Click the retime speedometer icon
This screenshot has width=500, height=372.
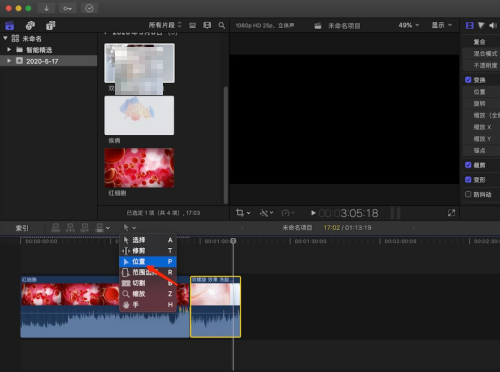pyautogui.click(x=286, y=213)
